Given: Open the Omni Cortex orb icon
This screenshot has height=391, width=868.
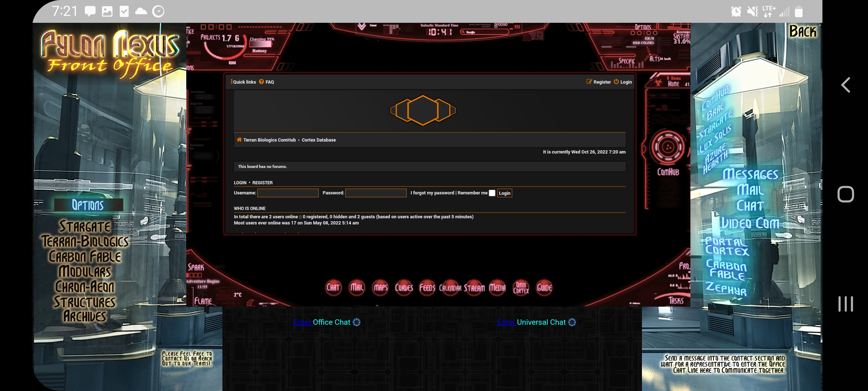Looking at the screenshot, I should 521,288.
